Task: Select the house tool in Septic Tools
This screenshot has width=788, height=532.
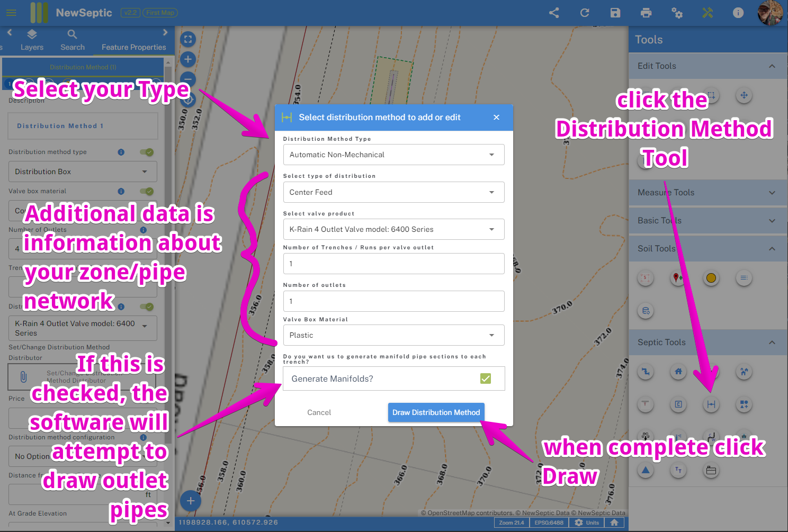Action: (678, 372)
